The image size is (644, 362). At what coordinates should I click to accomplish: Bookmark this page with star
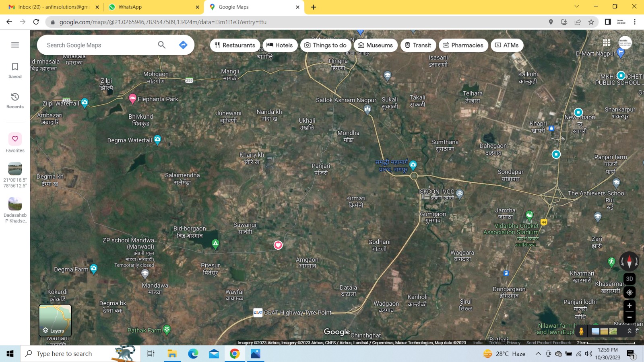[591, 22]
